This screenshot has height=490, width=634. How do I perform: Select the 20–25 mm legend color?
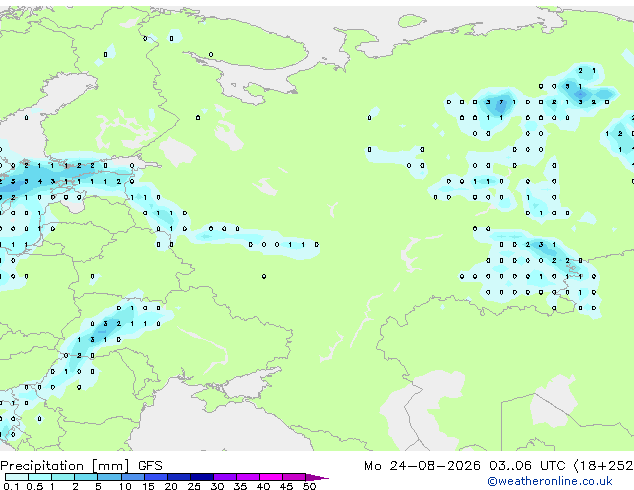point(179,477)
